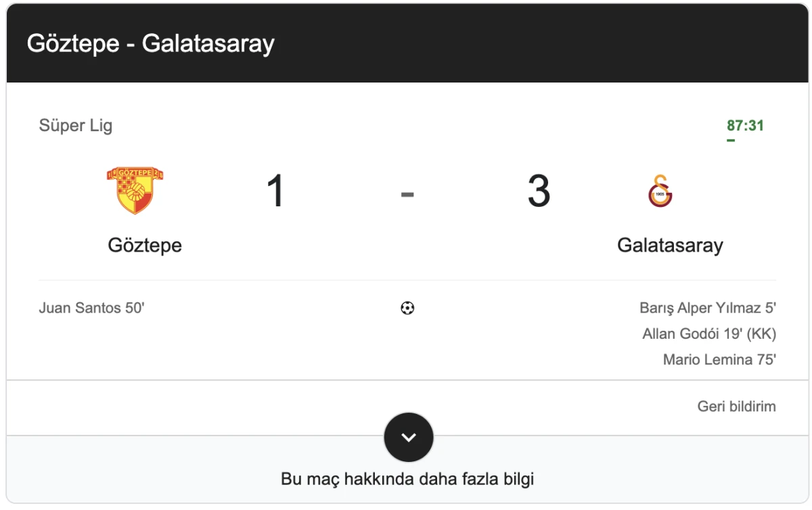Viewport: 812px width, 510px height.
Task: Click the soccer ball goals icon
Action: (406, 308)
